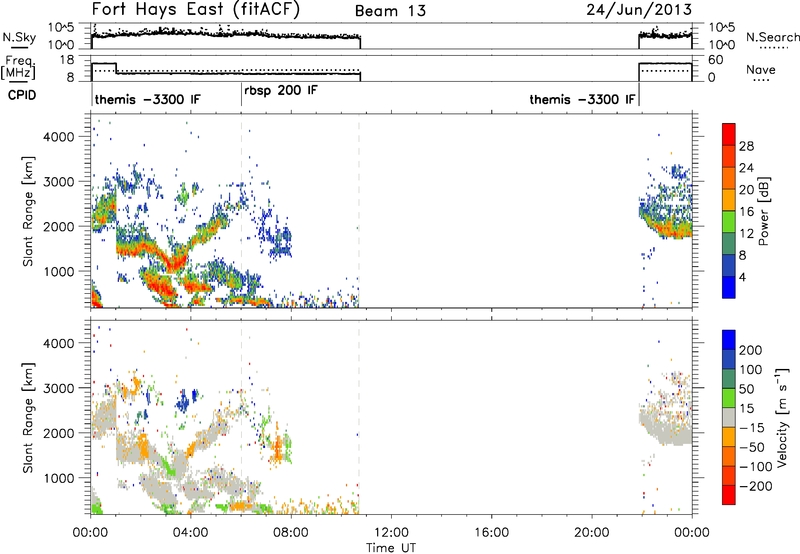Viewport: 800px width, 554px height.
Task: Click the blue 4 dB power swatch
Action: tap(729, 287)
